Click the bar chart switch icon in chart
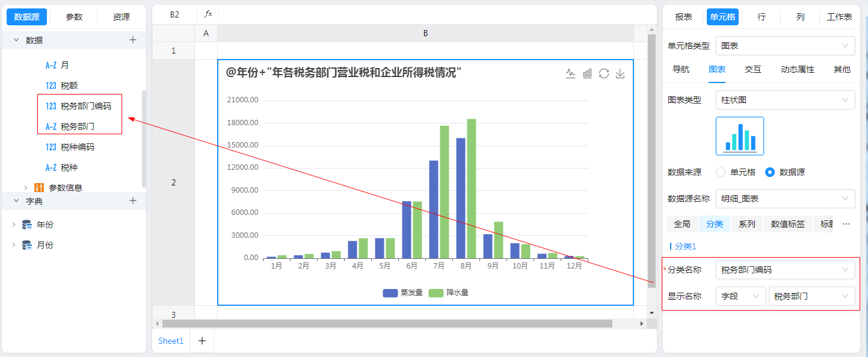868x357 pixels. coord(587,73)
